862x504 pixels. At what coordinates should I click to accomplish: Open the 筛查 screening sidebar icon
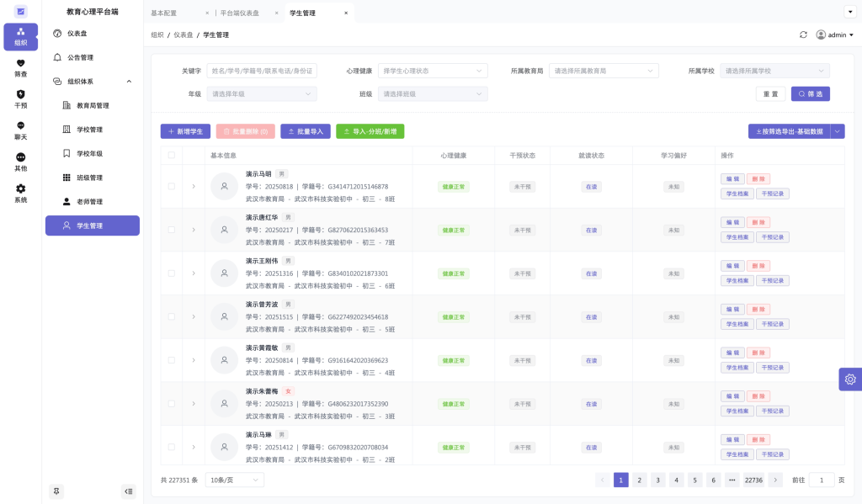(20, 67)
